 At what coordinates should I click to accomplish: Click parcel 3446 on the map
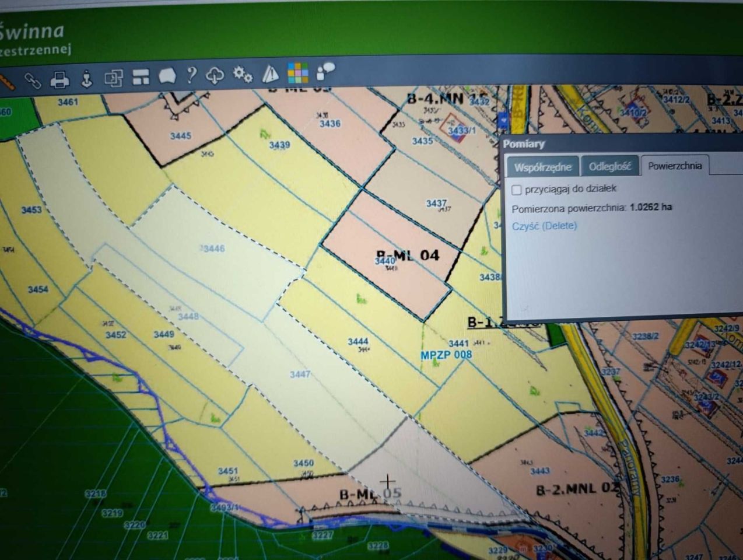(x=213, y=249)
